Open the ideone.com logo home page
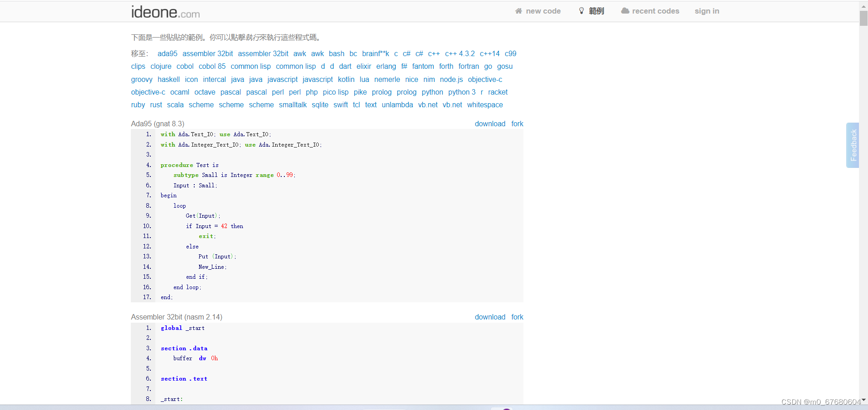Image resolution: width=868 pixels, height=410 pixels. (165, 12)
